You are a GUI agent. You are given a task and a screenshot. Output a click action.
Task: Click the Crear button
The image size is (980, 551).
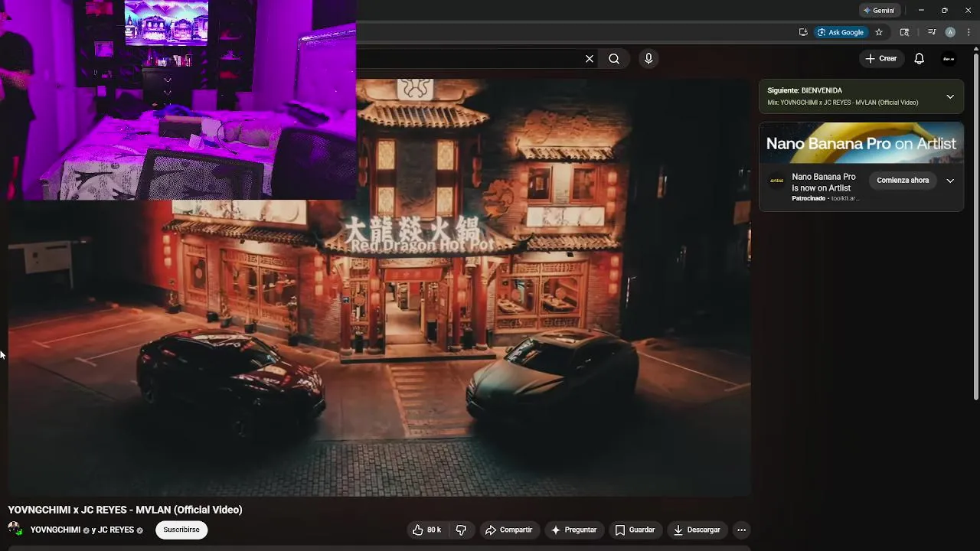tap(880, 59)
